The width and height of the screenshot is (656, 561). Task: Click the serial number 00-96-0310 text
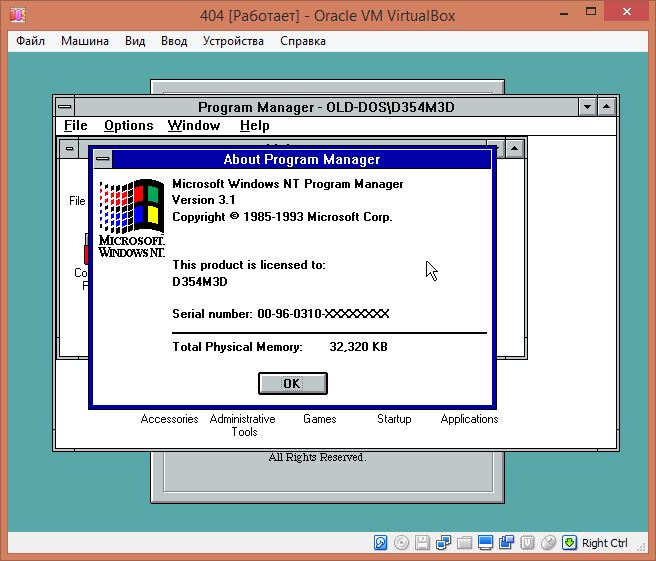click(x=323, y=313)
